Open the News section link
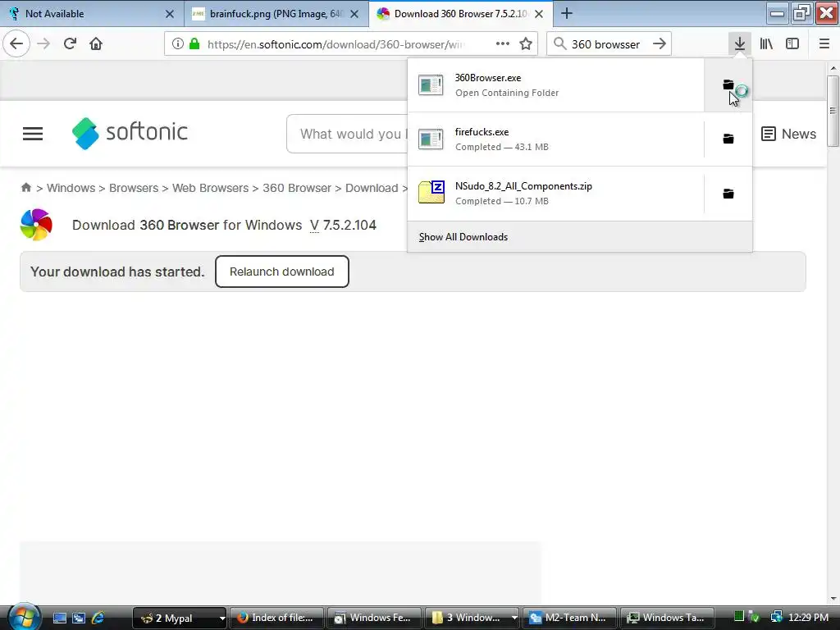This screenshot has width=840, height=630. pyautogui.click(x=788, y=134)
